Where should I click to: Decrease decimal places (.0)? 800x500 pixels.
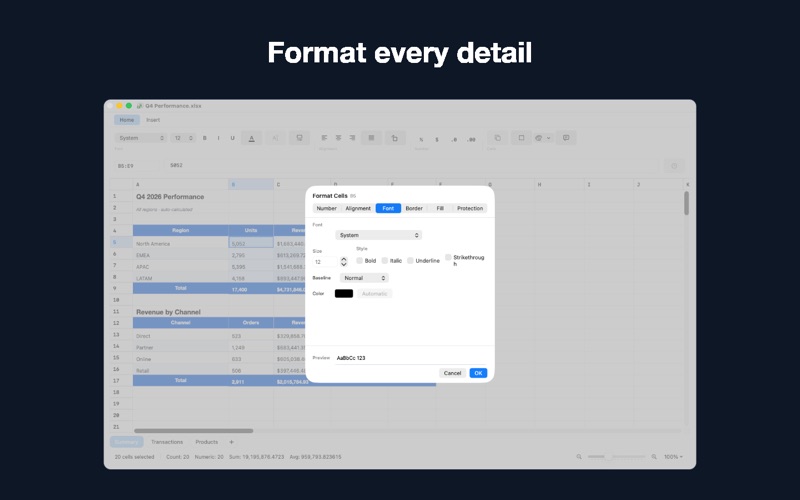[454, 139]
